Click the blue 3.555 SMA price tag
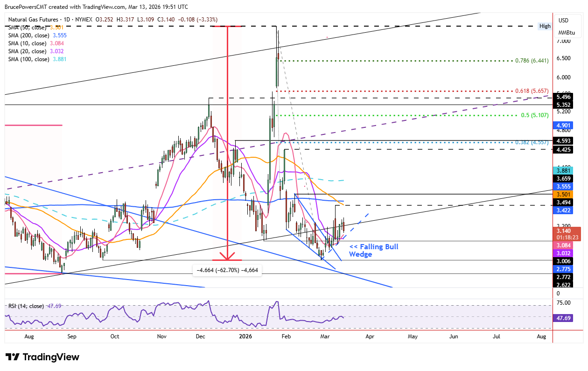Image resolution: width=588 pixels, height=371 pixels. click(563, 186)
